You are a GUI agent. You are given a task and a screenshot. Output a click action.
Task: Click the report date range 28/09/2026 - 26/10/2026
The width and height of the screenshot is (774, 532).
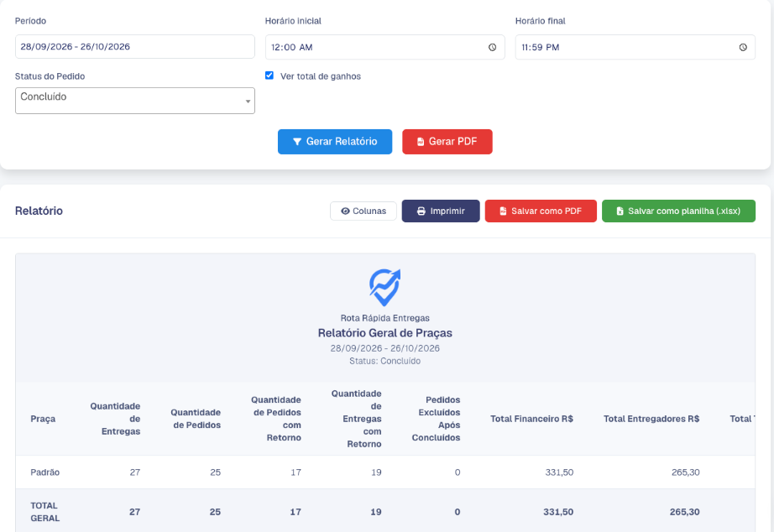(385, 348)
